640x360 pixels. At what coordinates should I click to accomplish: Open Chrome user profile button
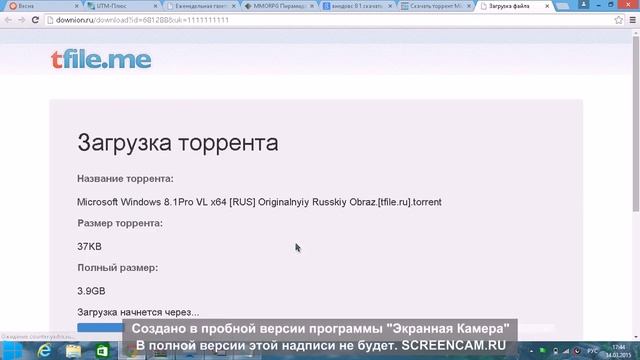584,4
